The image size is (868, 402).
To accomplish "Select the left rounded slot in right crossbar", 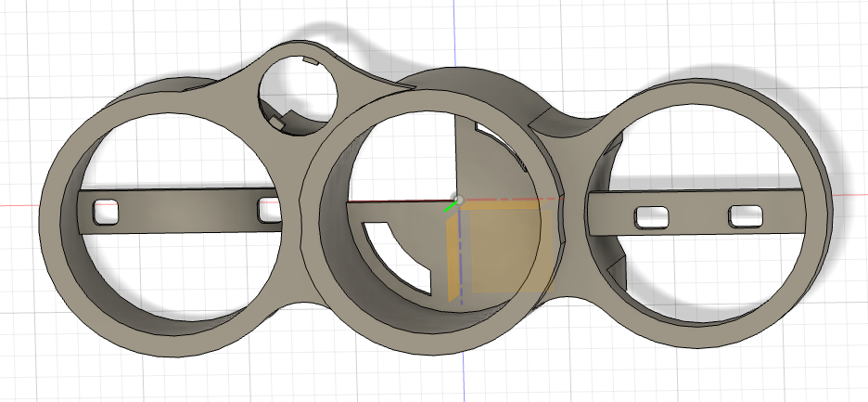I will 651,217.
